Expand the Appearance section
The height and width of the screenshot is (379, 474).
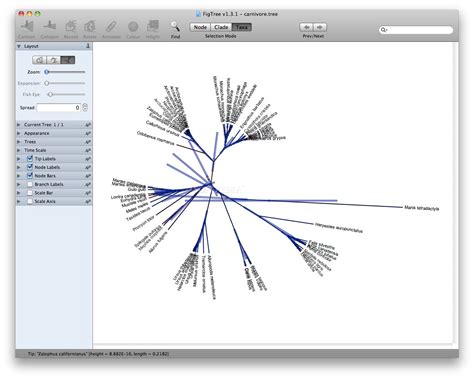pyautogui.click(x=19, y=133)
